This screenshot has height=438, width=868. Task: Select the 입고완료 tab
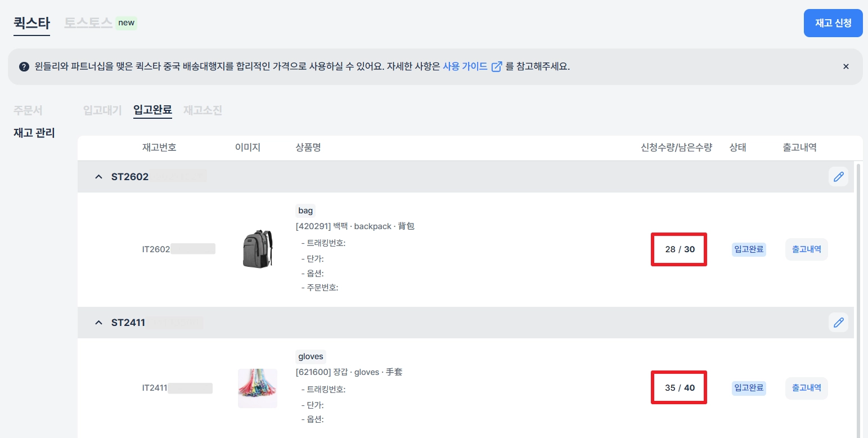(152, 110)
